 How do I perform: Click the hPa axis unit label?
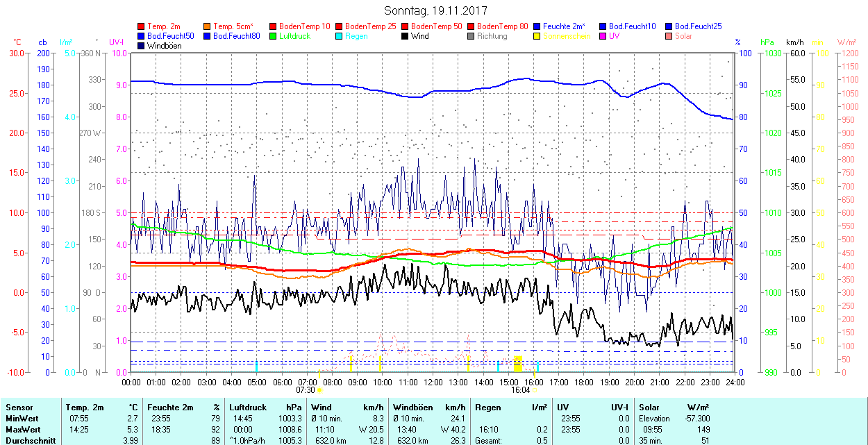(x=767, y=42)
